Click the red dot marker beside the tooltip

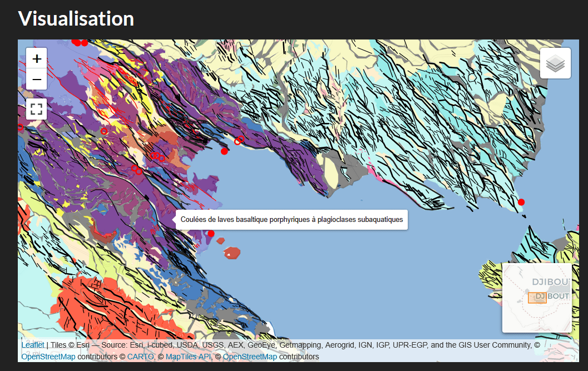[211, 234]
